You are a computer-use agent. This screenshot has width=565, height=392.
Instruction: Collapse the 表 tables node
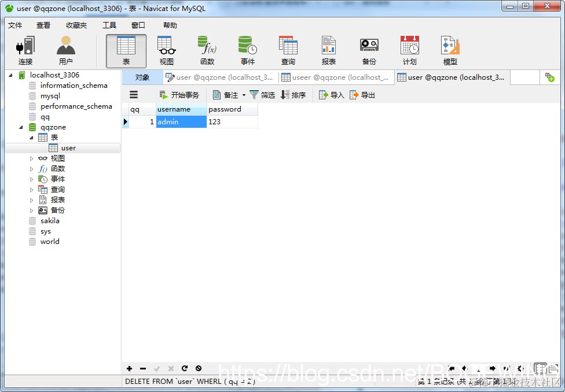[x=31, y=138]
